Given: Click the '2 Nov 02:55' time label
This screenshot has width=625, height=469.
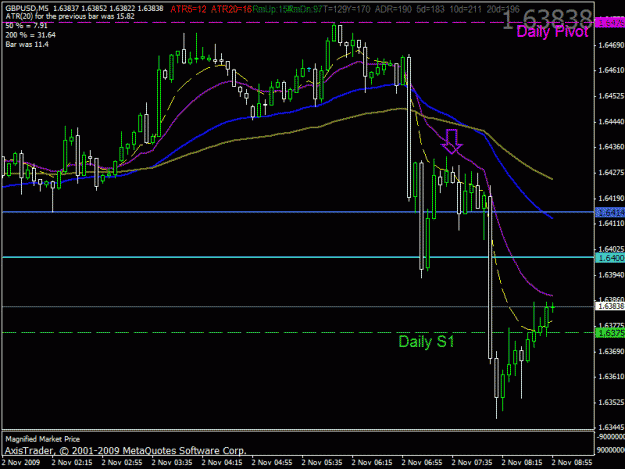Looking at the screenshot, I should [122, 463].
